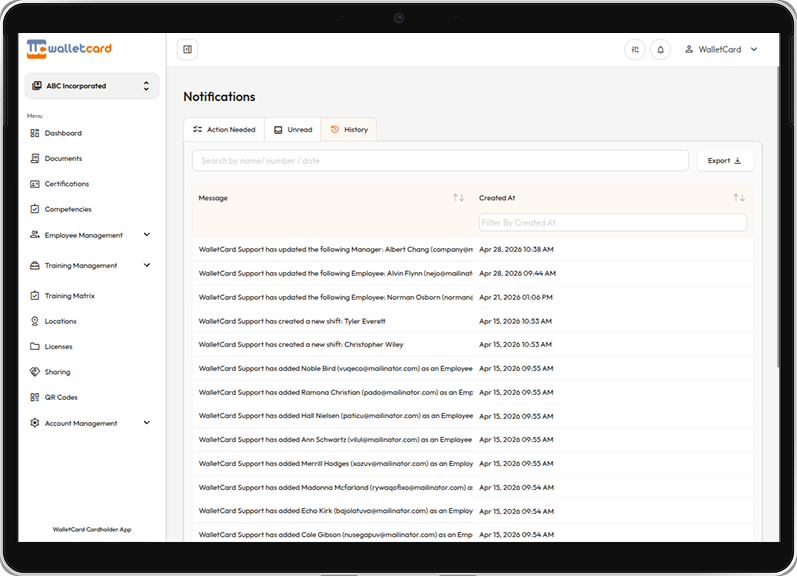797x576 pixels.
Task: Click the Training Management icon
Action: [35, 265]
